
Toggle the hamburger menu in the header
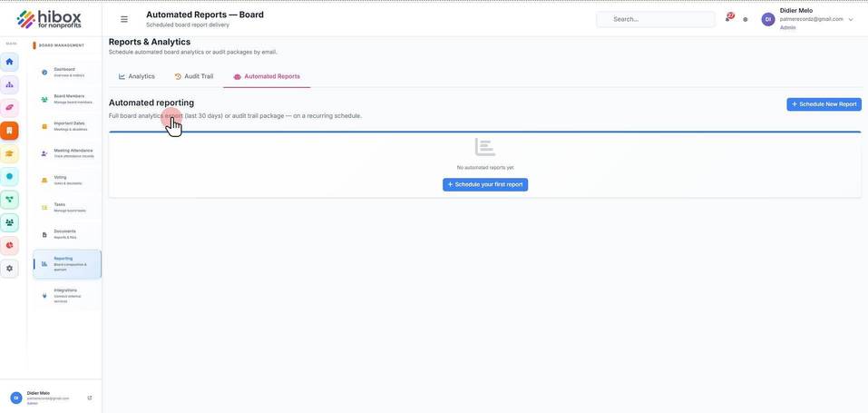(124, 19)
